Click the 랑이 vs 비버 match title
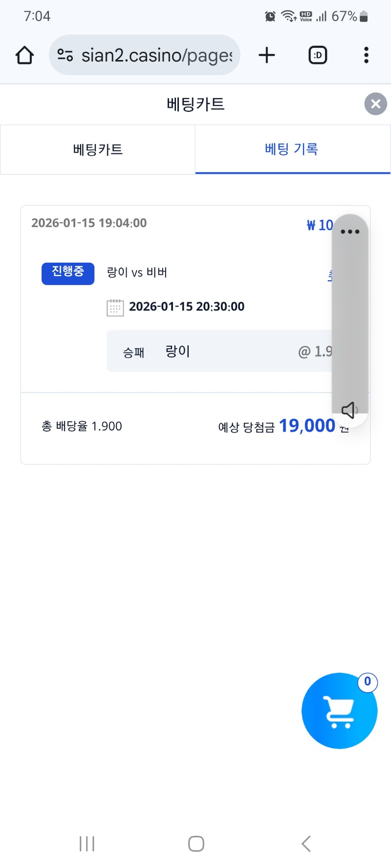 (137, 272)
